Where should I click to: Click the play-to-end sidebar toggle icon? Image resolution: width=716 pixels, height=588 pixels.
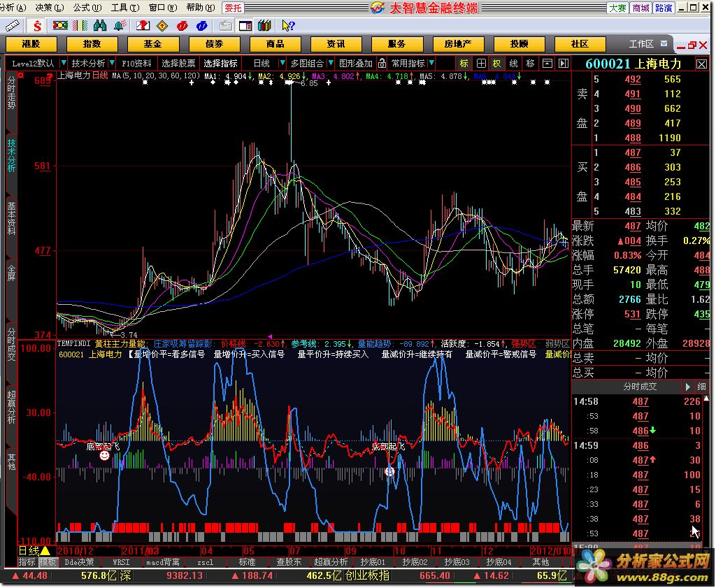point(564,64)
